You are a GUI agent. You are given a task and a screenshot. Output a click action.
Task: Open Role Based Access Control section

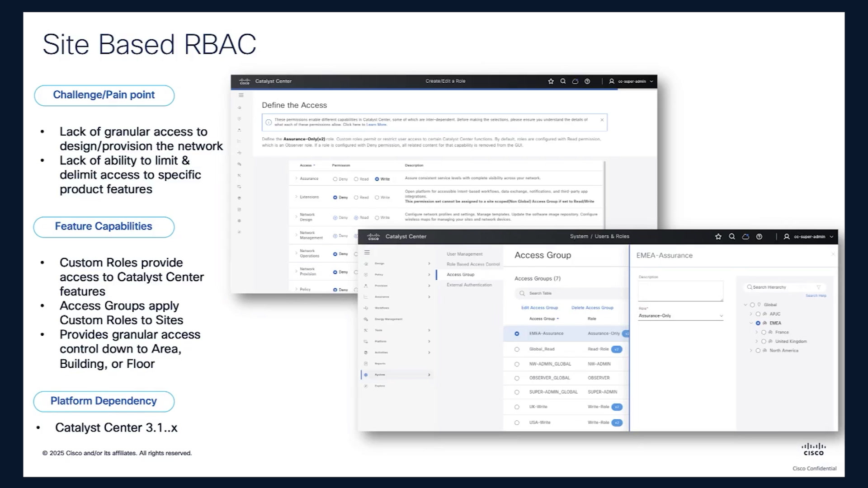tap(473, 264)
